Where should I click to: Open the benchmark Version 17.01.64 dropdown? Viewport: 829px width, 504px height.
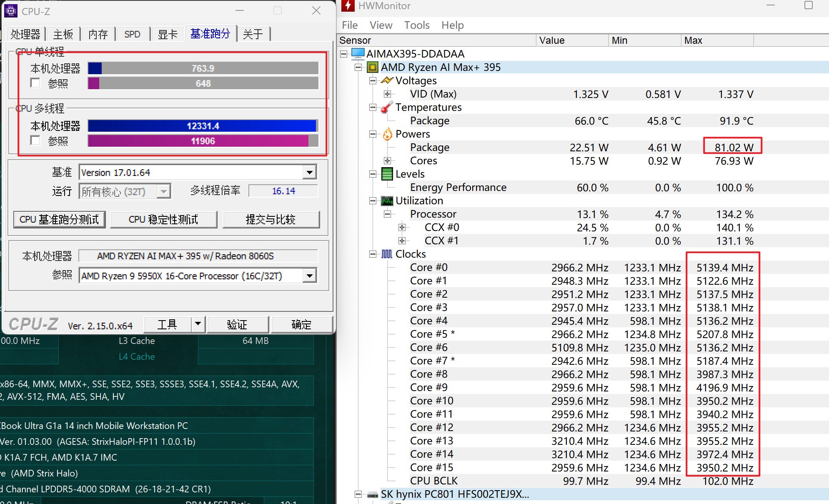point(309,172)
